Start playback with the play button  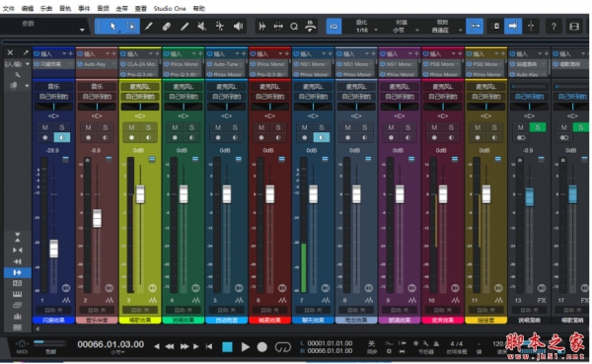click(245, 346)
